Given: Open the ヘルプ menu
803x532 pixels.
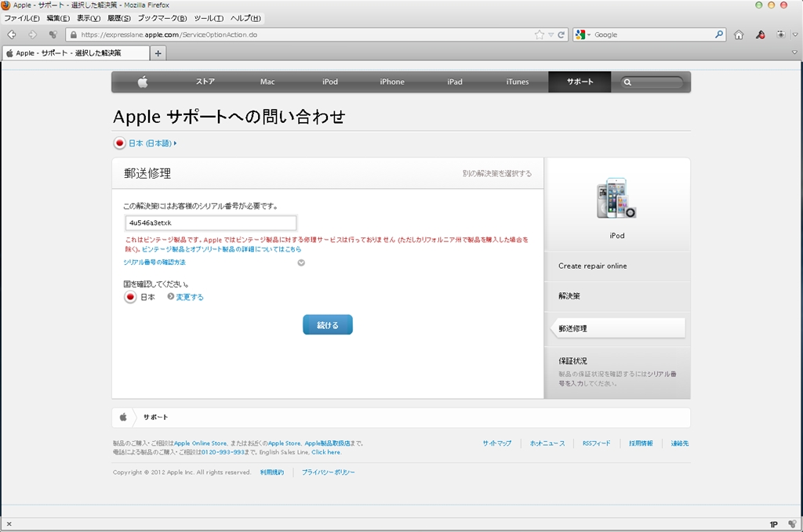Looking at the screenshot, I should 245,18.
